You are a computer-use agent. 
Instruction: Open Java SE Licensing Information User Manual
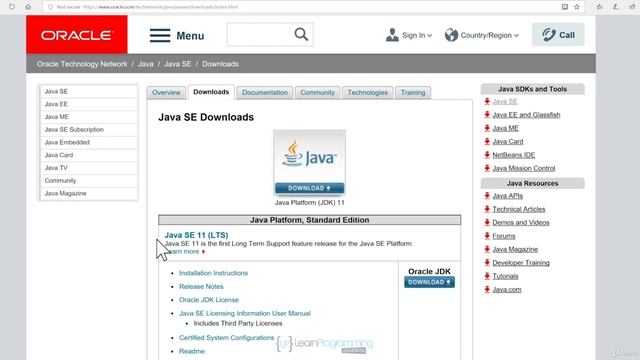tap(244, 313)
